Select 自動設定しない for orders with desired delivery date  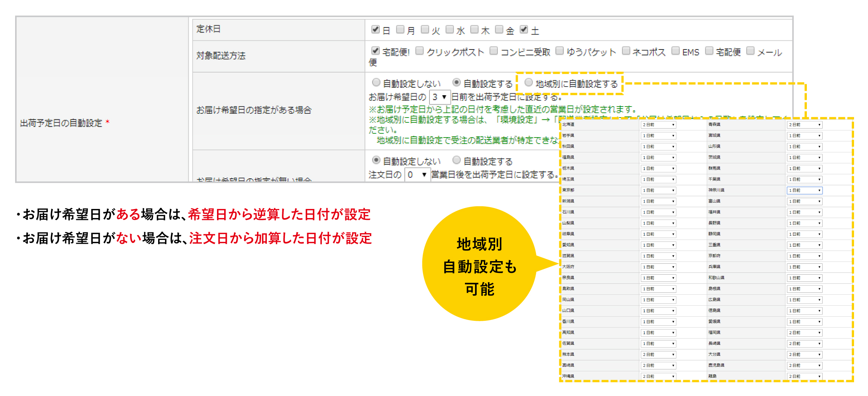(376, 82)
